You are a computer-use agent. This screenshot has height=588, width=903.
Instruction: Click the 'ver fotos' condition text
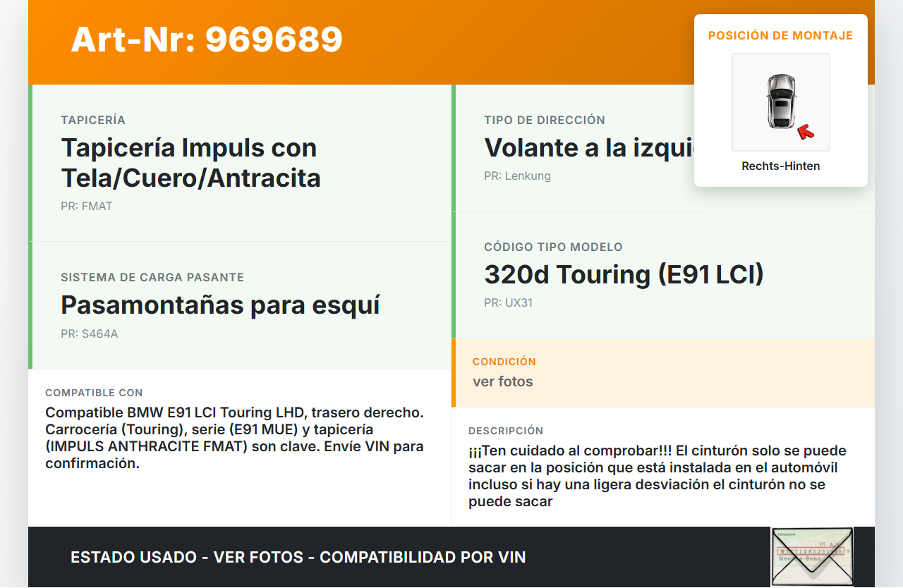click(x=503, y=382)
